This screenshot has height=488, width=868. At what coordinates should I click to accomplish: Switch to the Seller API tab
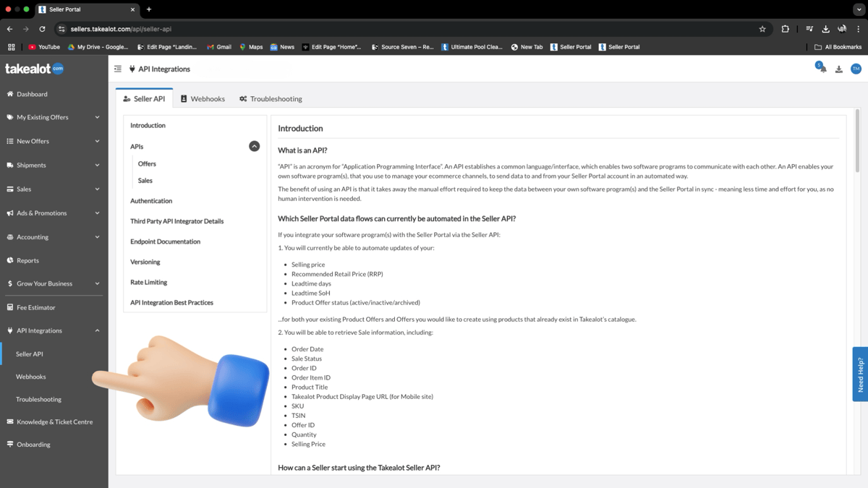click(x=144, y=98)
